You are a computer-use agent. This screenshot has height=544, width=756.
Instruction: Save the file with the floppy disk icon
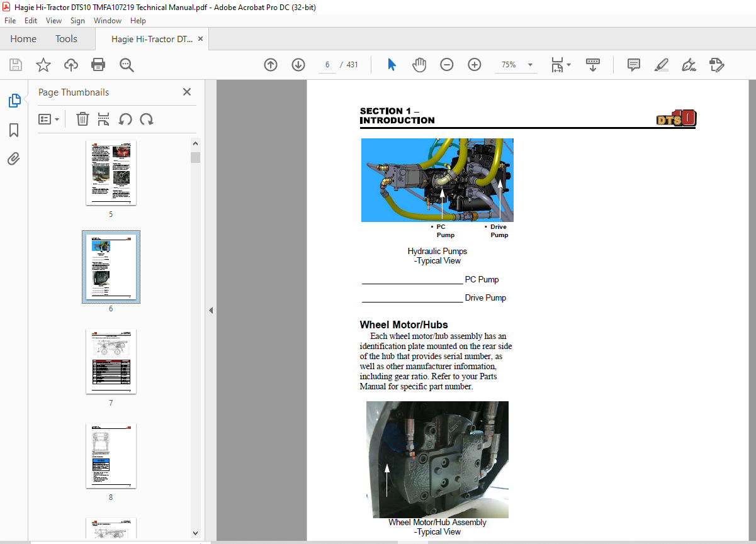[16, 65]
